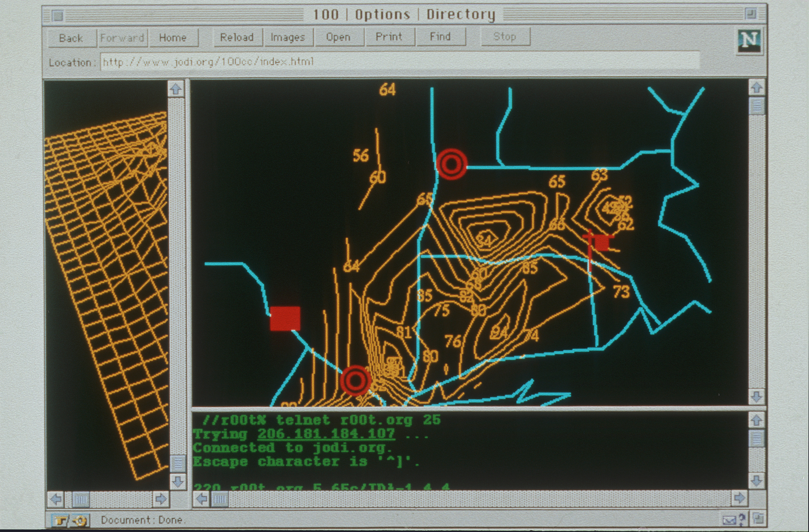Click the map frame scroll down arrow

coord(757,397)
